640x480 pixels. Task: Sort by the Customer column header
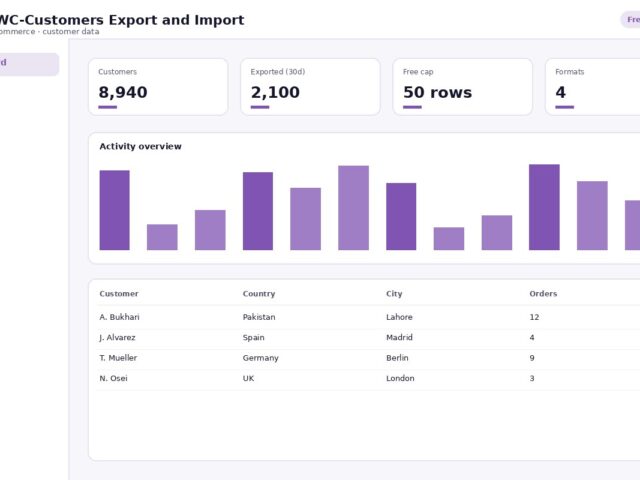tap(119, 294)
